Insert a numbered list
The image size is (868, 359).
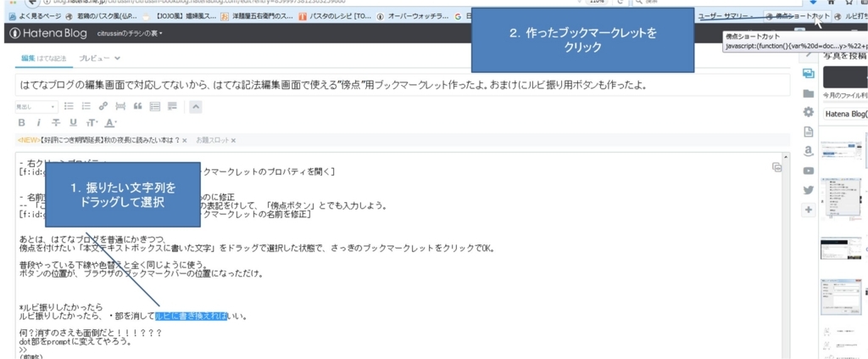tap(86, 106)
